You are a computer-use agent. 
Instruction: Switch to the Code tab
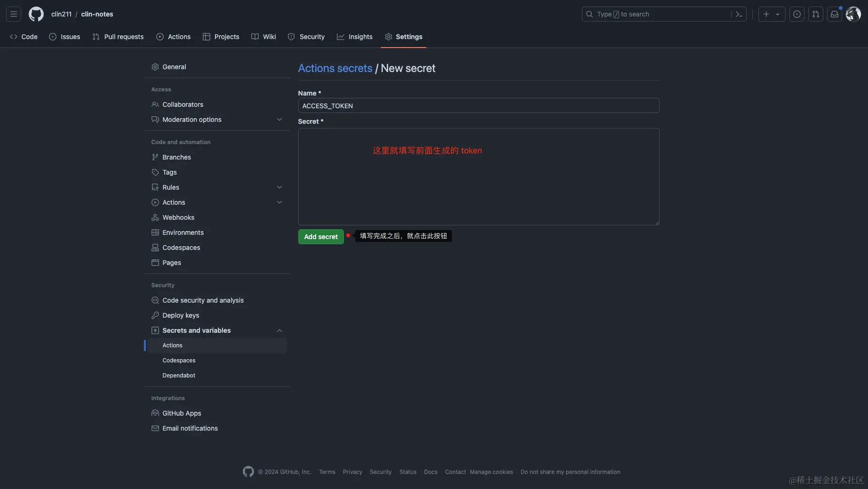pos(24,37)
